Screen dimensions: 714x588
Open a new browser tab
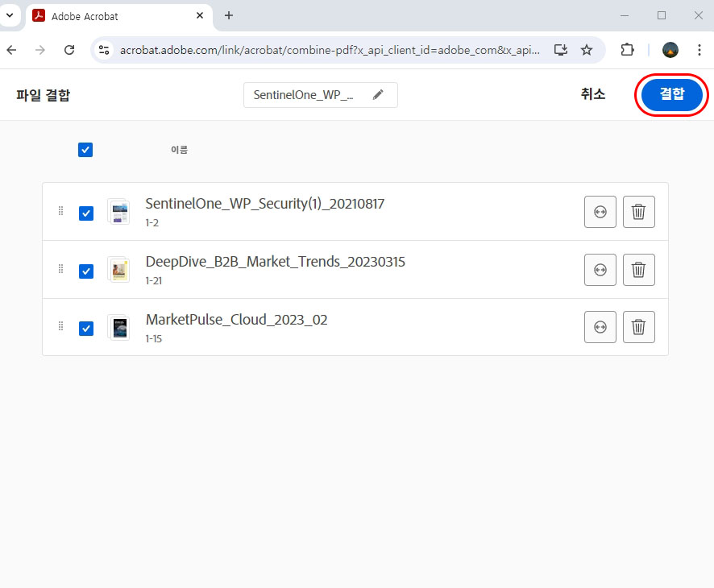coord(229,15)
